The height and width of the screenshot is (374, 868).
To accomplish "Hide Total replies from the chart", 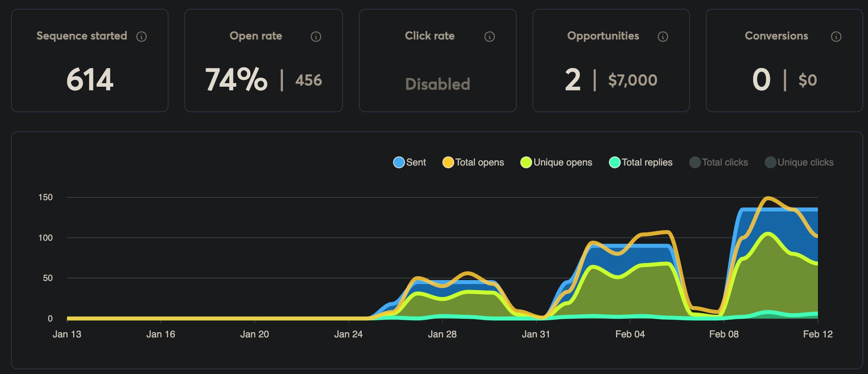I will [641, 162].
